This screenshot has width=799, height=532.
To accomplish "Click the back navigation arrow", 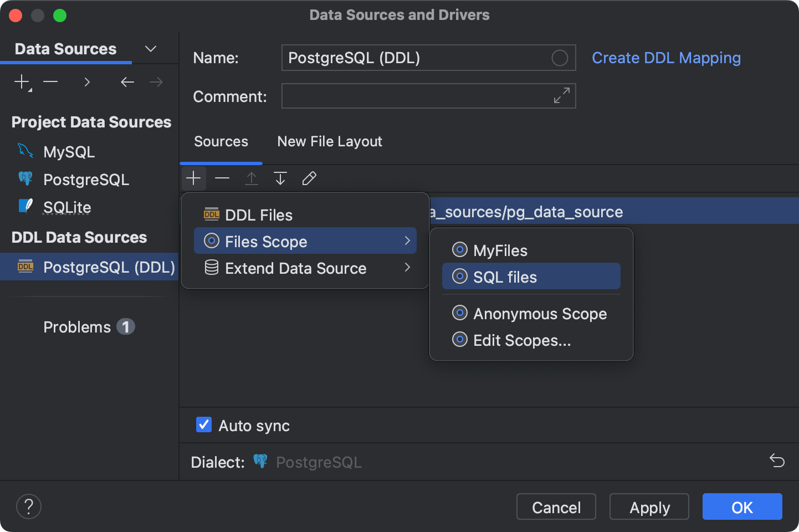I will click(x=127, y=82).
